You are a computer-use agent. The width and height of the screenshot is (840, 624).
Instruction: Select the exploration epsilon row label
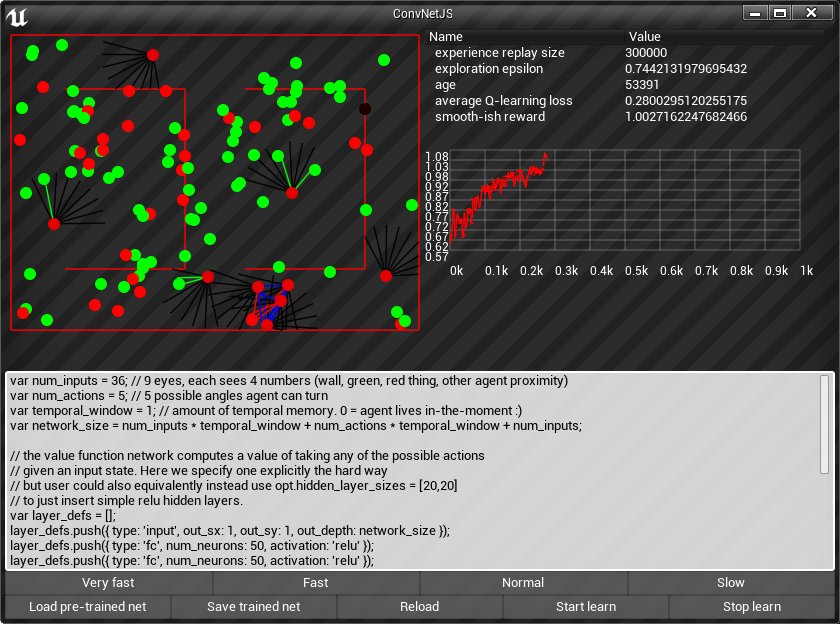tap(489, 69)
